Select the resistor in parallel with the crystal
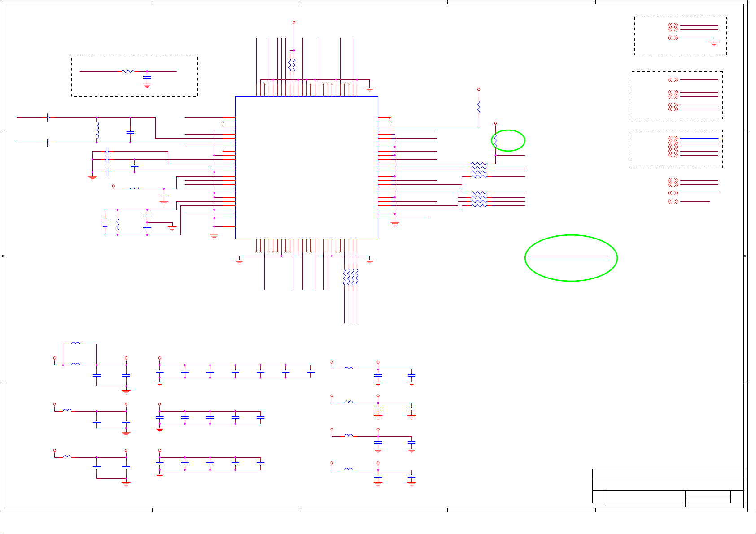This screenshot has height=534, width=756. pos(118,225)
